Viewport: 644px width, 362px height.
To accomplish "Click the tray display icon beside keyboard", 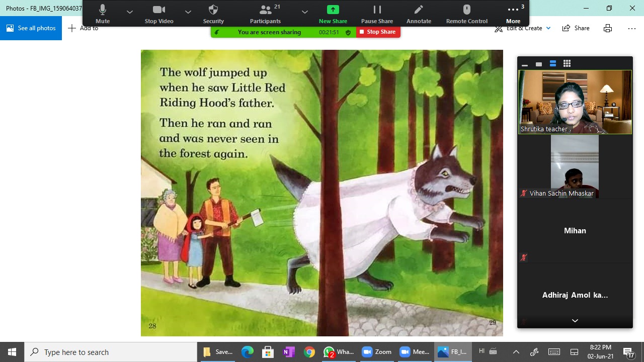I will click(574, 352).
